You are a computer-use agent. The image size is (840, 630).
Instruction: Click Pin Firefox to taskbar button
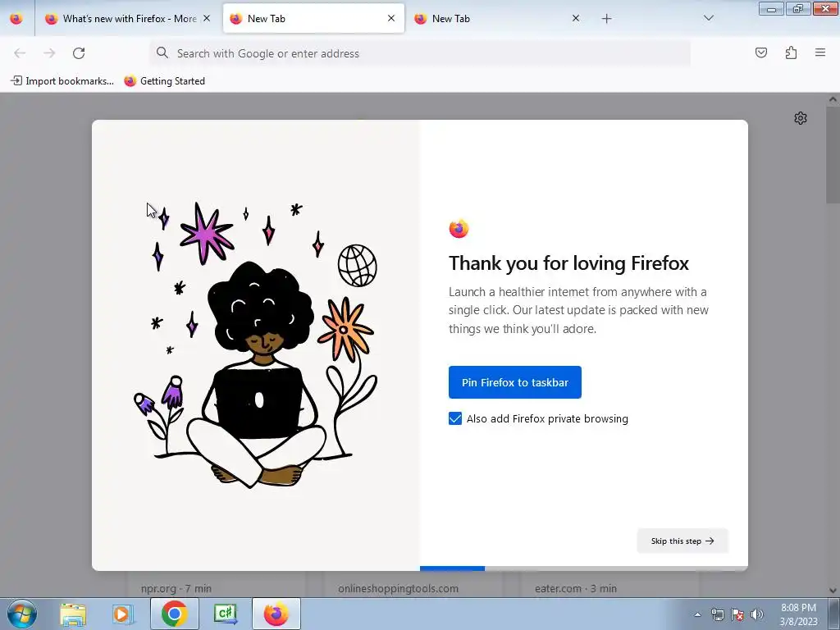[515, 382]
